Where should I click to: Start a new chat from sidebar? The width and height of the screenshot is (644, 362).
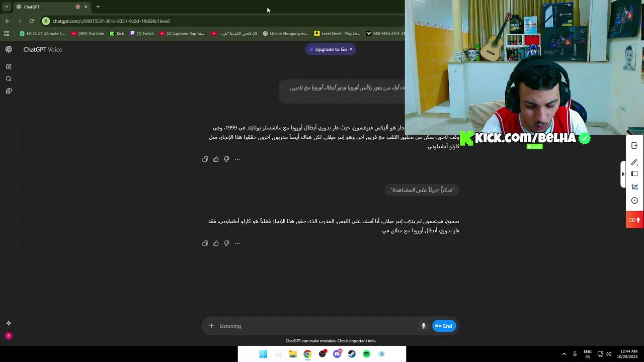9,66
